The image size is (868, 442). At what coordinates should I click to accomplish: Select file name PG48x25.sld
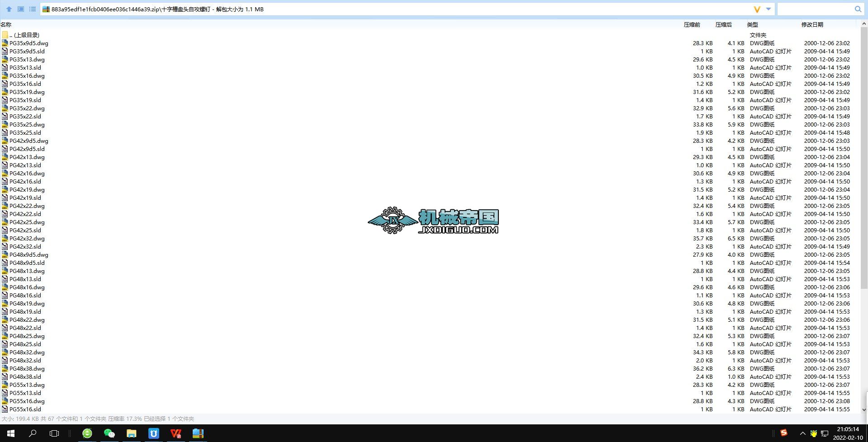click(x=25, y=344)
